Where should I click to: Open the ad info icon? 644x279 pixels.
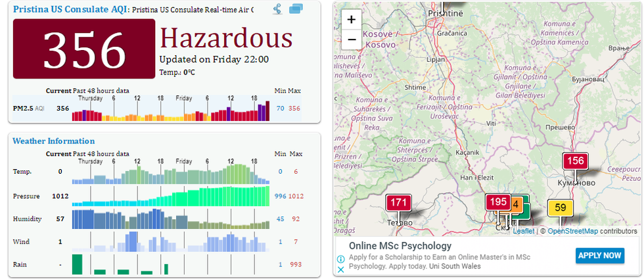click(x=340, y=258)
